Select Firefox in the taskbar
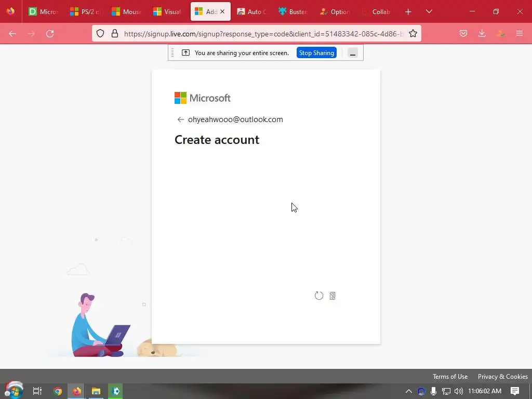The height and width of the screenshot is (399, 532). pyautogui.click(x=77, y=391)
